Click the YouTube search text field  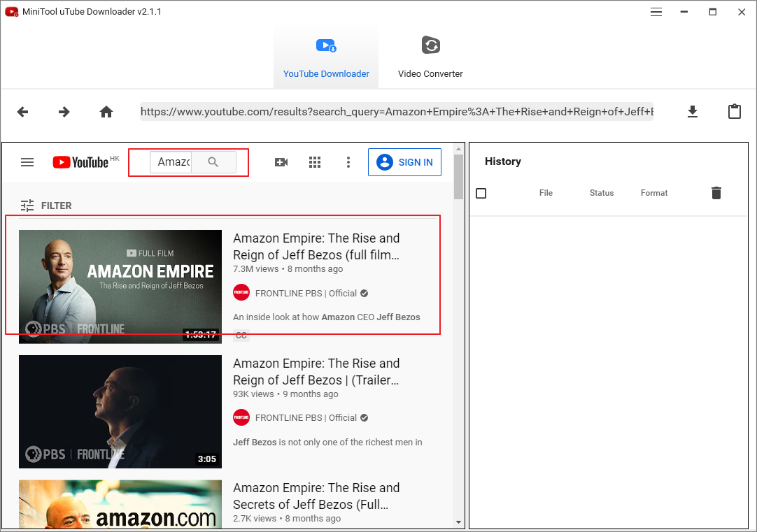pyautogui.click(x=171, y=162)
